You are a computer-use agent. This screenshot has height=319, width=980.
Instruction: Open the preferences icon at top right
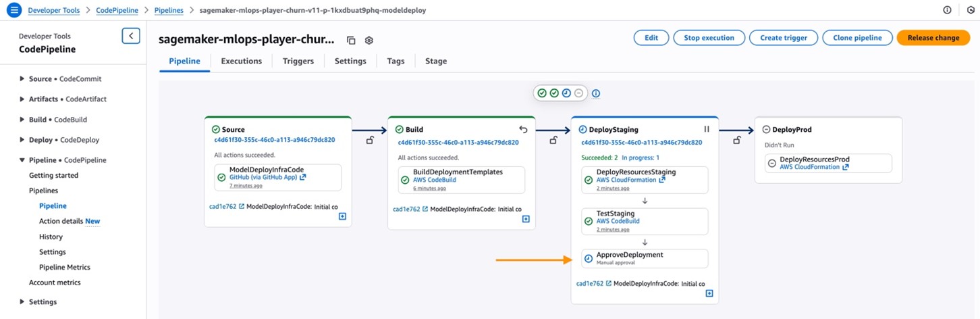click(971, 10)
